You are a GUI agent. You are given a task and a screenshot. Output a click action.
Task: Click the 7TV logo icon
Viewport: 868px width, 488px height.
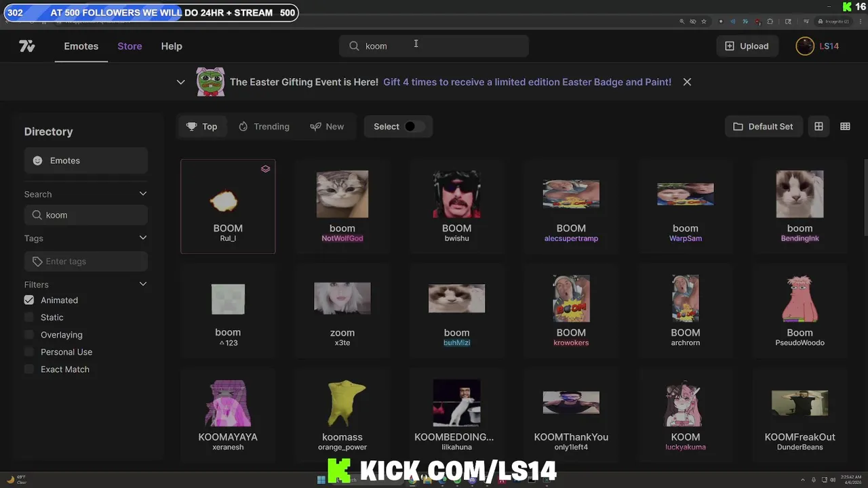[x=27, y=46]
